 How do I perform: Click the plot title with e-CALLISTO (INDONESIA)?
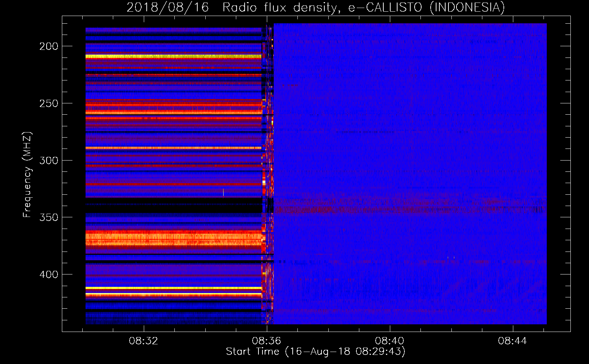coord(316,7)
